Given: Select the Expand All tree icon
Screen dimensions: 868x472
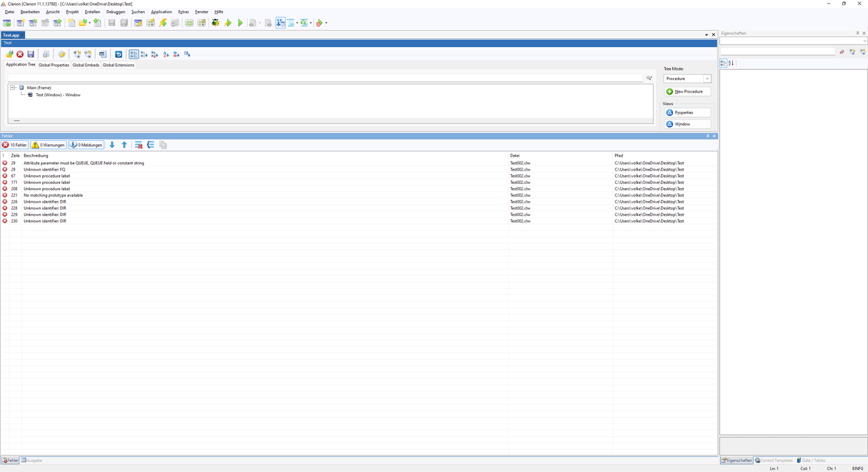Looking at the screenshot, I should [76, 54].
